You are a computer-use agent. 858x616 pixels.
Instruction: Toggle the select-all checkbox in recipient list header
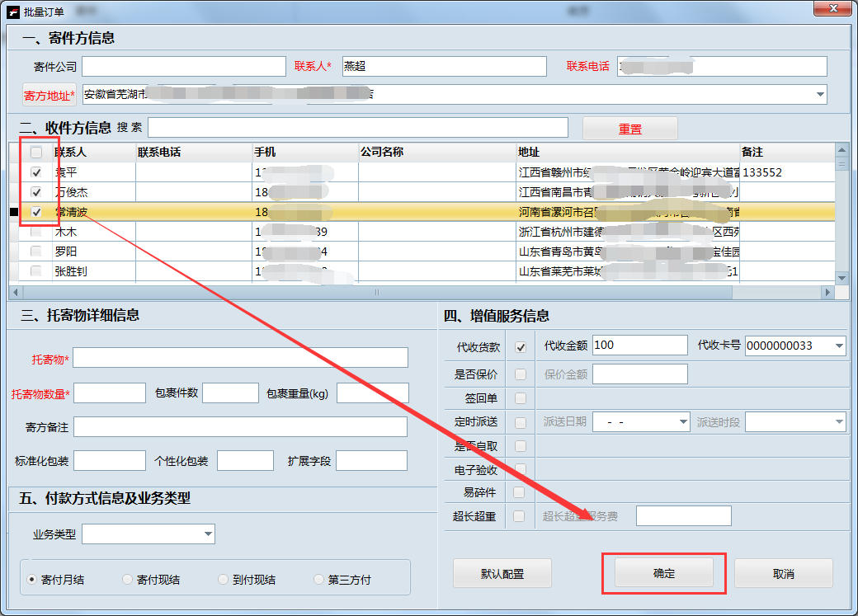click(x=35, y=152)
